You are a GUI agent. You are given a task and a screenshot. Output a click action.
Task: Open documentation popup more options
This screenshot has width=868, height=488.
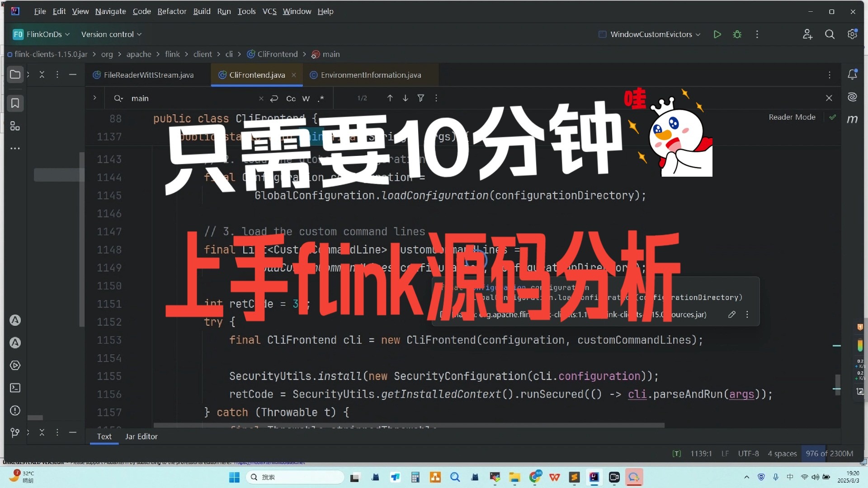click(747, 314)
